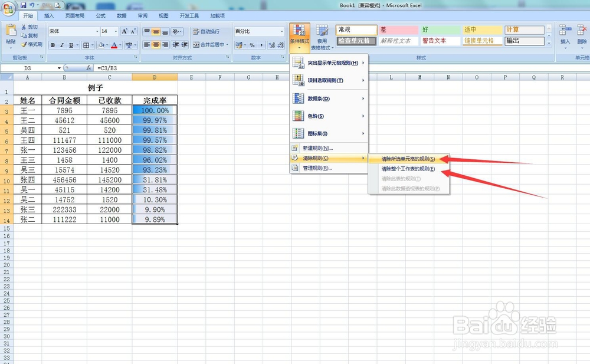The width and height of the screenshot is (590, 364).
Task: Apply accounting number format icon
Action: 238,45
